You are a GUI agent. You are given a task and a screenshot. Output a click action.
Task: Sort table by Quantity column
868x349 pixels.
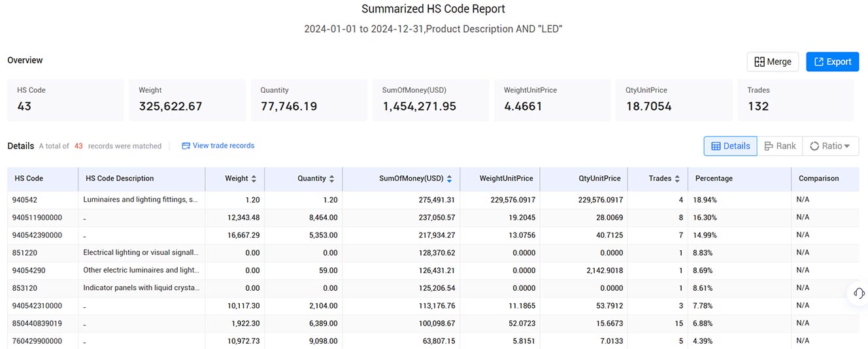(331, 178)
